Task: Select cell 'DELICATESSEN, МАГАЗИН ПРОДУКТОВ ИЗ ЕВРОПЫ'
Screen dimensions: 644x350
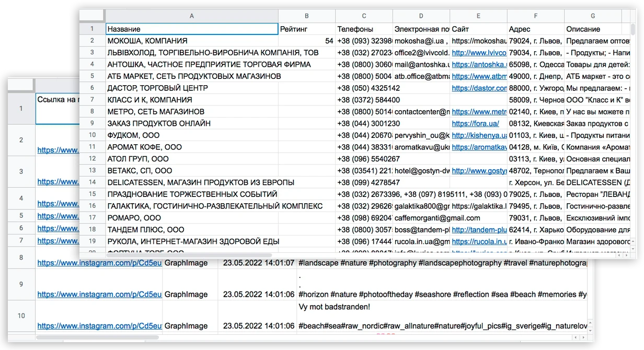Action: coord(191,183)
